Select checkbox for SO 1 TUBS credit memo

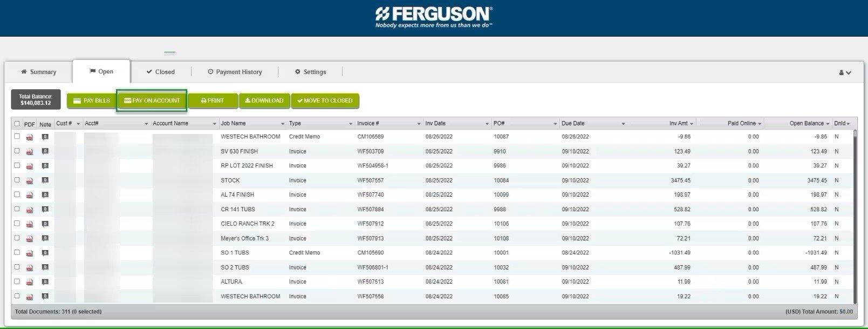(17, 252)
